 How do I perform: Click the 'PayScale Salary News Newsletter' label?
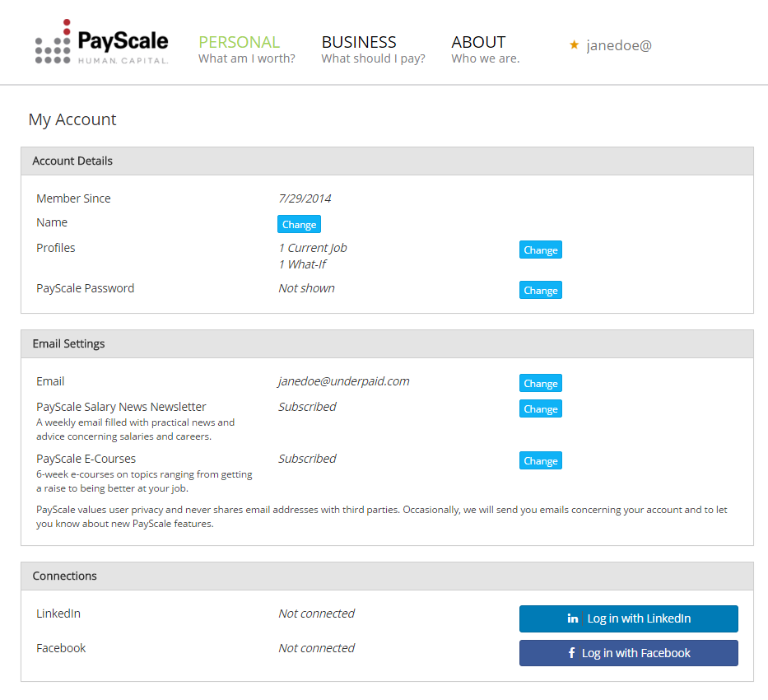click(121, 407)
